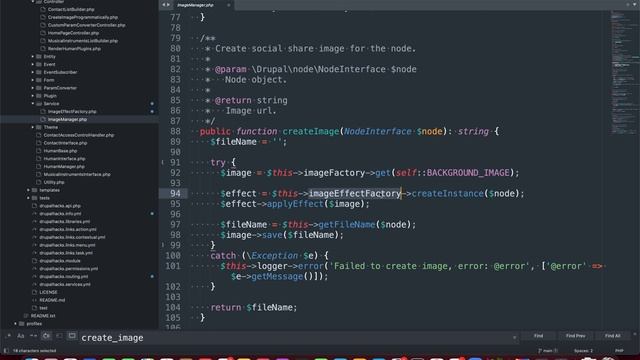
Task: Click the Find button
Action: (538, 336)
